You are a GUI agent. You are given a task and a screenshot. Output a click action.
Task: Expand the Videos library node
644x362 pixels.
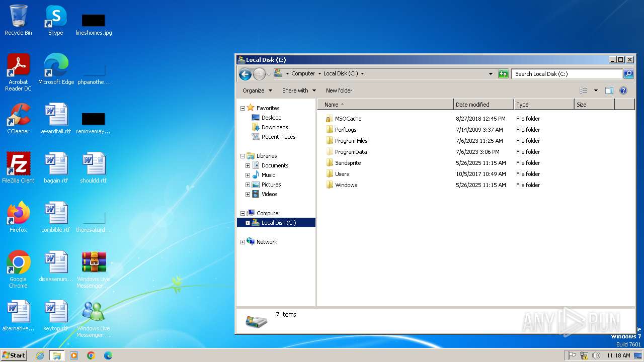click(248, 194)
